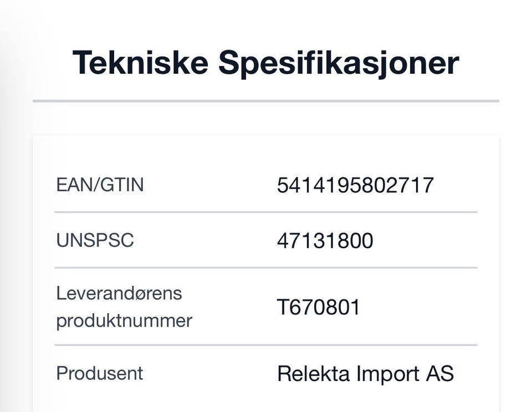Click the Tekniske Spesifikasjoner heading
The image size is (532, 412).
click(265, 62)
